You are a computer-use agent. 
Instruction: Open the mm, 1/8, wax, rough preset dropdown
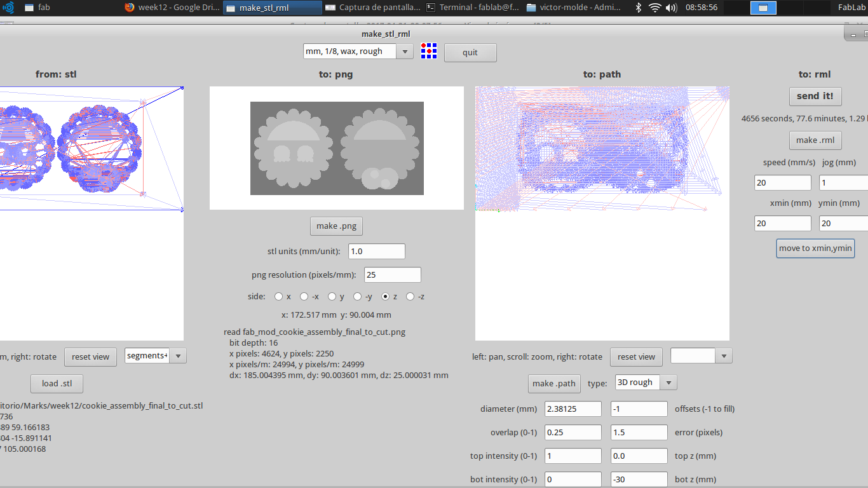coord(405,51)
